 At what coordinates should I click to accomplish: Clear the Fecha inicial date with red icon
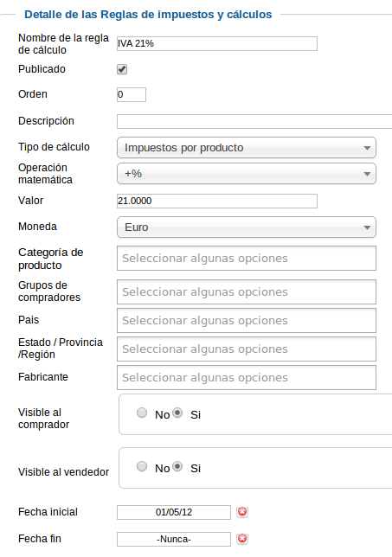pyautogui.click(x=242, y=512)
